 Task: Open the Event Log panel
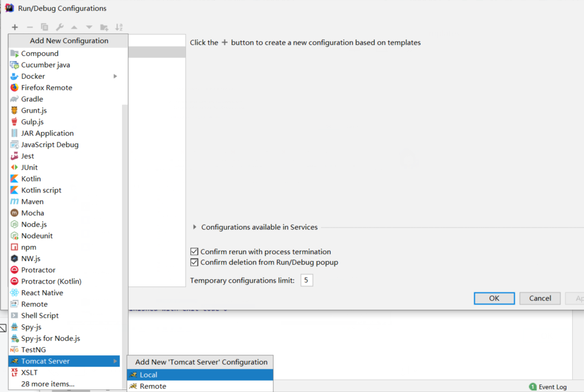[548, 387]
